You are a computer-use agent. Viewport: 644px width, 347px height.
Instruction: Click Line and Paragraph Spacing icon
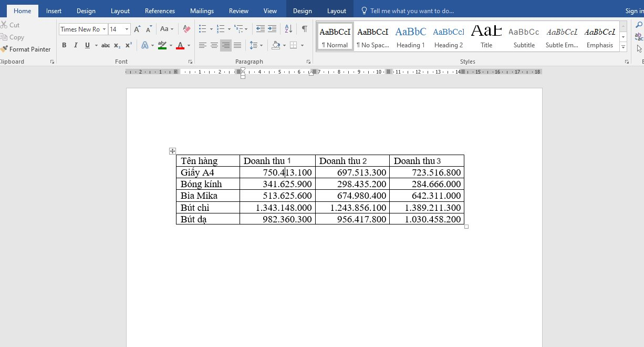pyautogui.click(x=254, y=46)
